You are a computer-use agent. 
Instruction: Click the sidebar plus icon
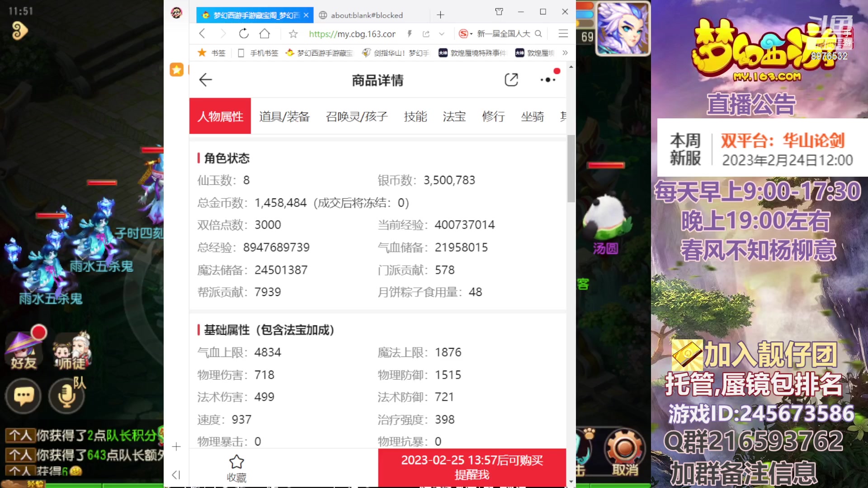pyautogui.click(x=176, y=446)
